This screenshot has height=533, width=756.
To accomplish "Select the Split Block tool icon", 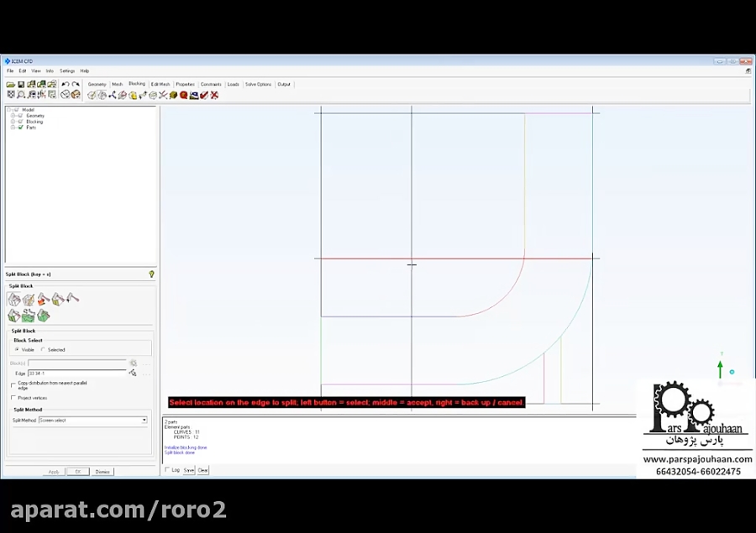I will [13, 299].
